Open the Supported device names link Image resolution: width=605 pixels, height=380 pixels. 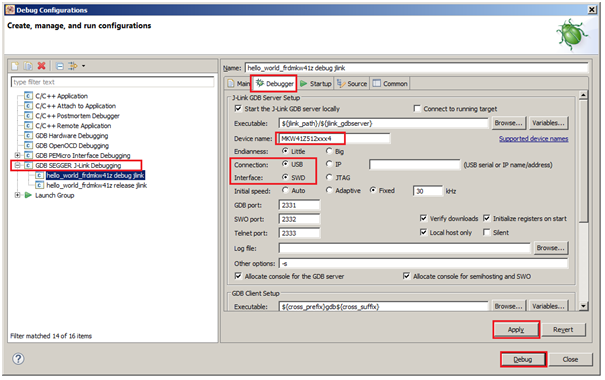(533, 138)
